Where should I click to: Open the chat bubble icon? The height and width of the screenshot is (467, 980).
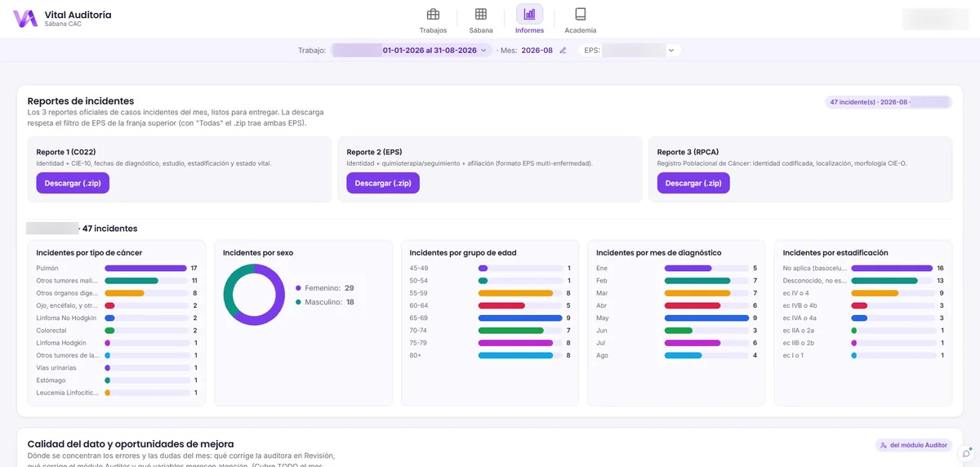pyautogui.click(x=966, y=453)
